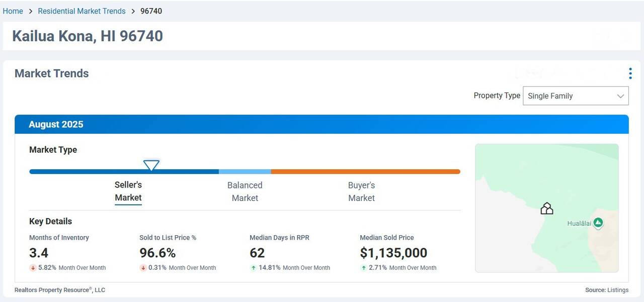Select the Balanced Market label
The height and width of the screenshot is (302, 644).
245,191
